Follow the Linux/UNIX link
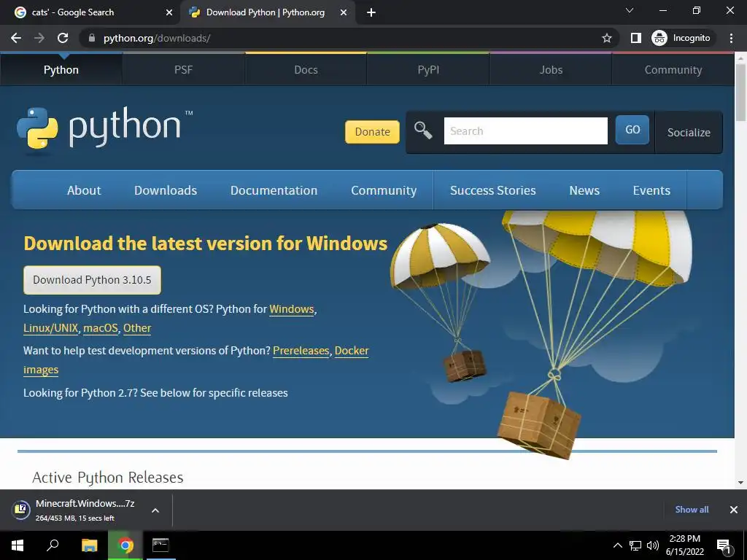This screenshot has height=560, width=747. coord(50,328)
